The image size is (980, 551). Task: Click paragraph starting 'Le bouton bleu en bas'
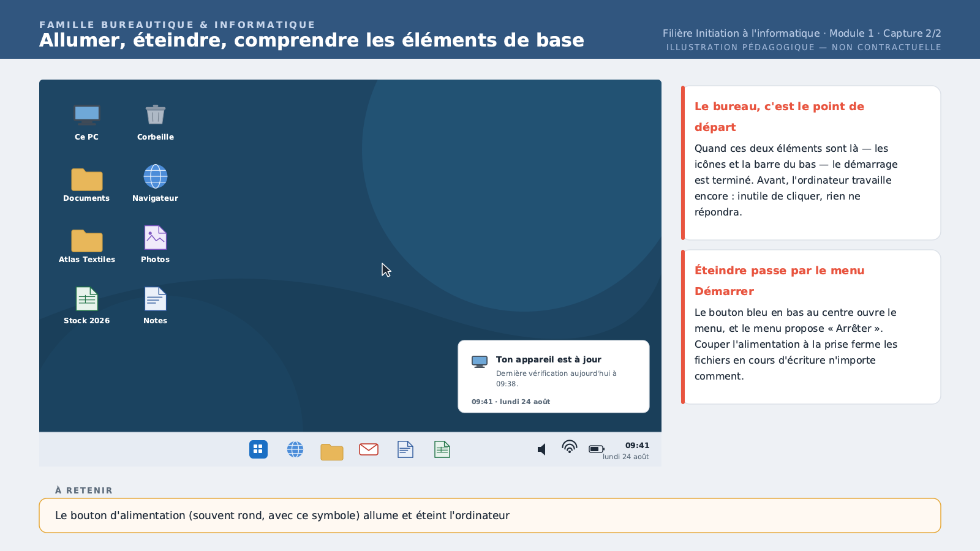[x=796, y=344]
